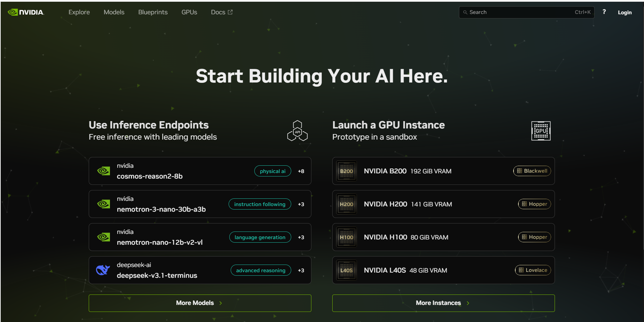Click 'Use Inference Endpoints' heading
Screen dimensions: 644x322
[149, 125]
